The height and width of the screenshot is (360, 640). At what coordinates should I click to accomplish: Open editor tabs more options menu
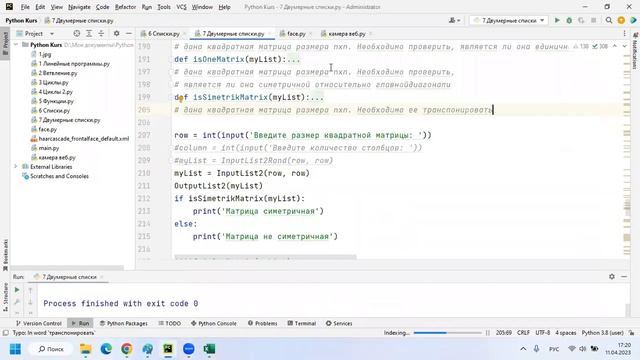[624, 34]
